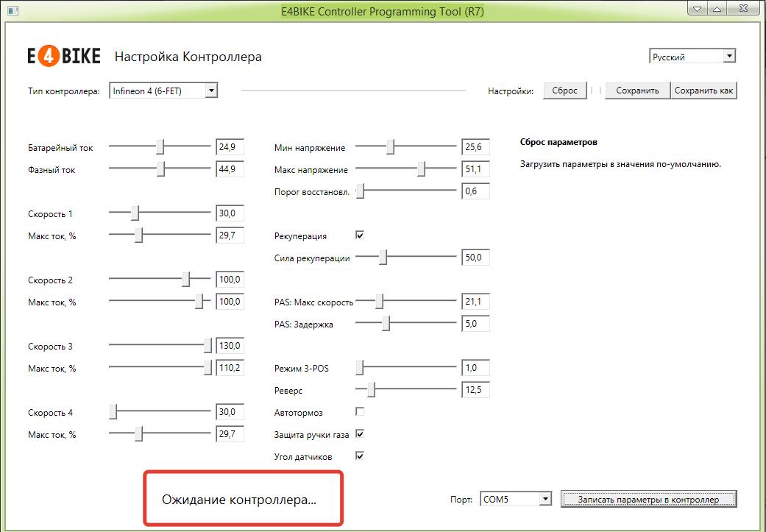Click the Защита ручки газа label
The width and height of the screenshot is (766, 532).
click(312, 435)
